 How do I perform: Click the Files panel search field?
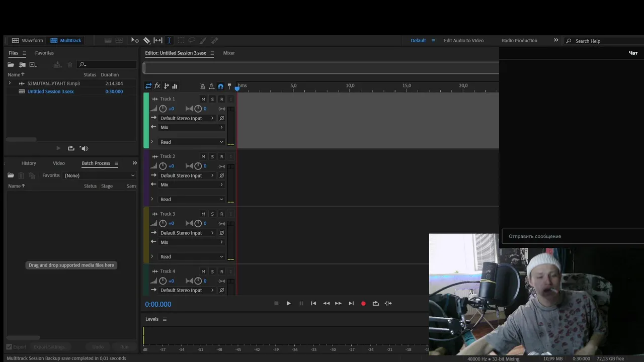[x=107, y=64]
